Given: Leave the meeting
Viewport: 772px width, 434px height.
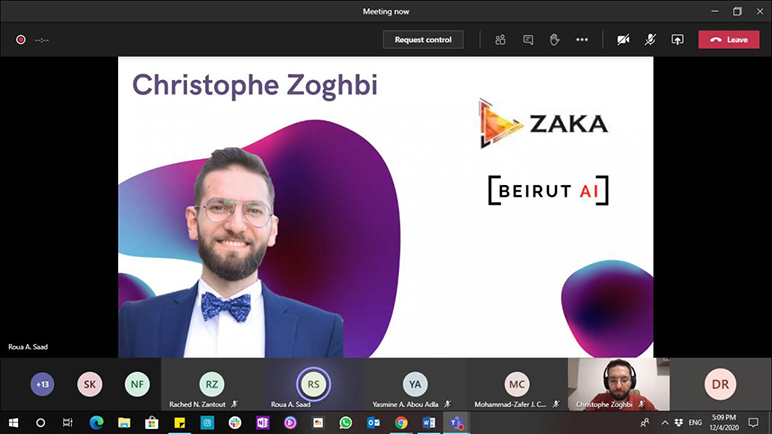Looking at the screenshot, I should [729, 40].
